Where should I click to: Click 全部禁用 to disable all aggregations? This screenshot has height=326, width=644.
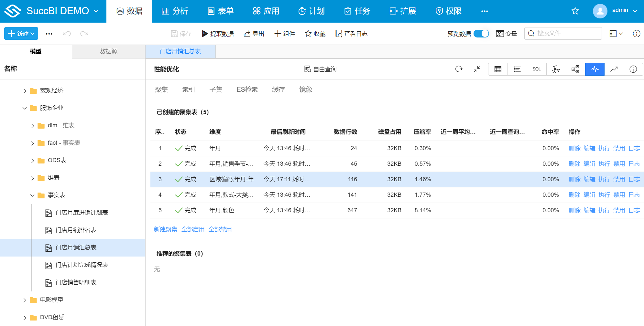point(220,229)
